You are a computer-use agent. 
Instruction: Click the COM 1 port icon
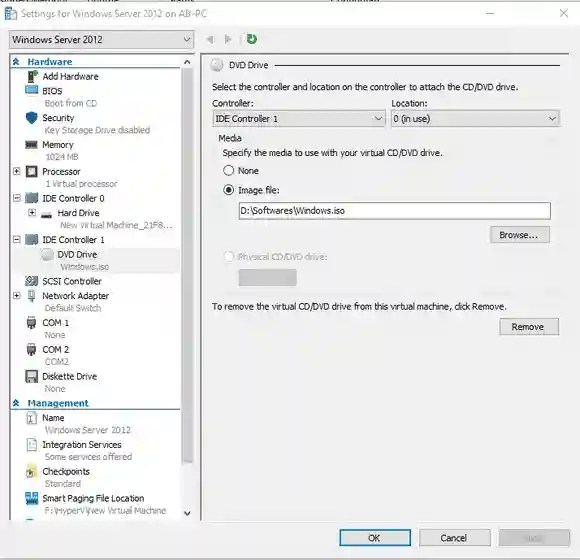coord(31,323)
